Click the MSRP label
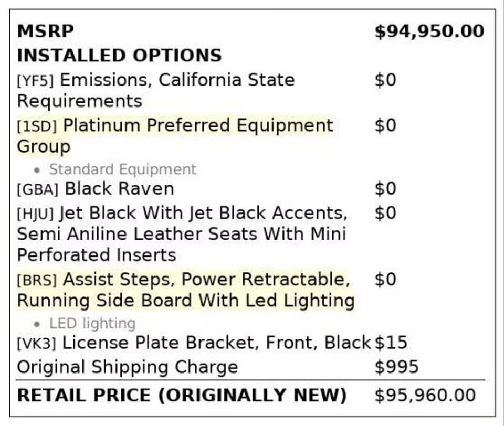 pyautogui.click(x=45, y=31)
